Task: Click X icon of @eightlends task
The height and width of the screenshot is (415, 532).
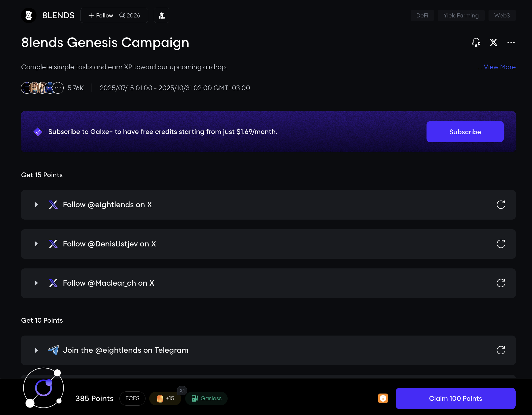Action: (53, 205)
